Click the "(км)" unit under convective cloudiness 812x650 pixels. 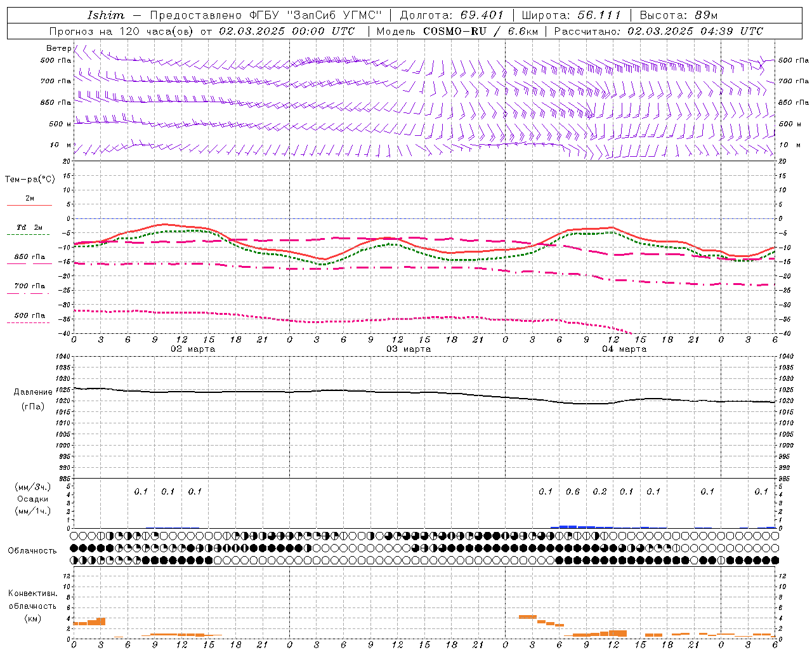coord(33,618)
